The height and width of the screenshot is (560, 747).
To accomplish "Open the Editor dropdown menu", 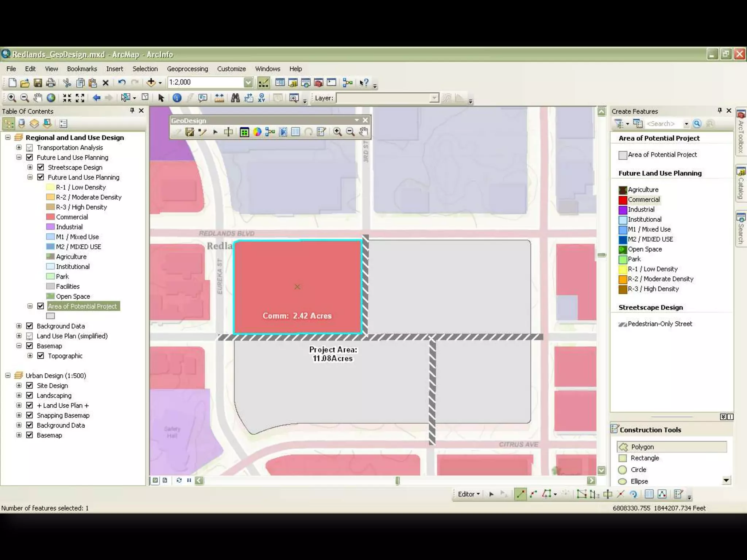I will pos(469,494).
